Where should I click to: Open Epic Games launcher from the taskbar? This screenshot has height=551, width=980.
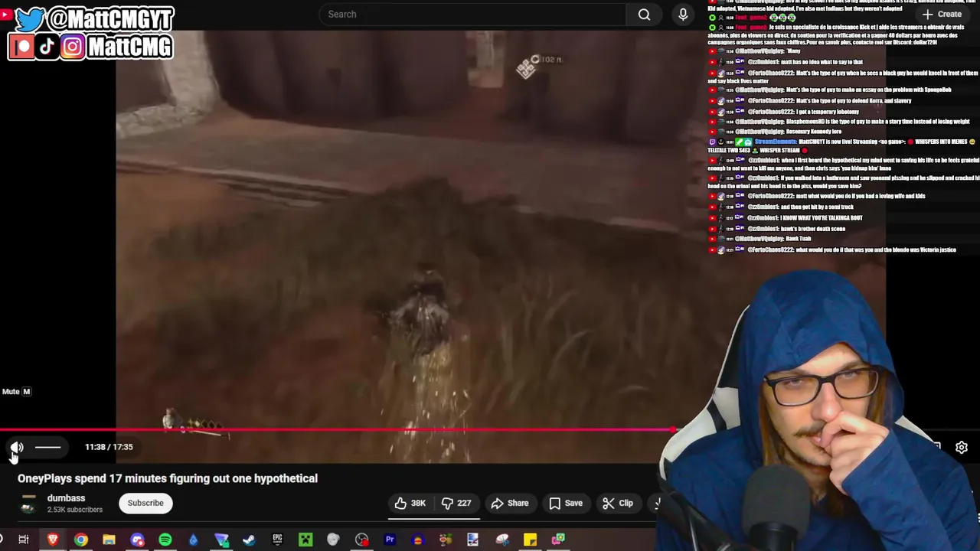pyautogui.click(x=277, y=540)
